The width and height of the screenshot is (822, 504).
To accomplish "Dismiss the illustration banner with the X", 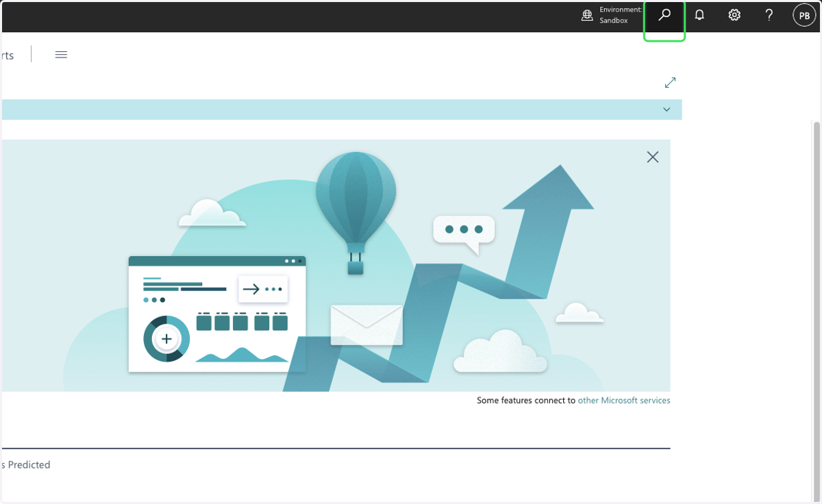I will [x=653, y=157].
